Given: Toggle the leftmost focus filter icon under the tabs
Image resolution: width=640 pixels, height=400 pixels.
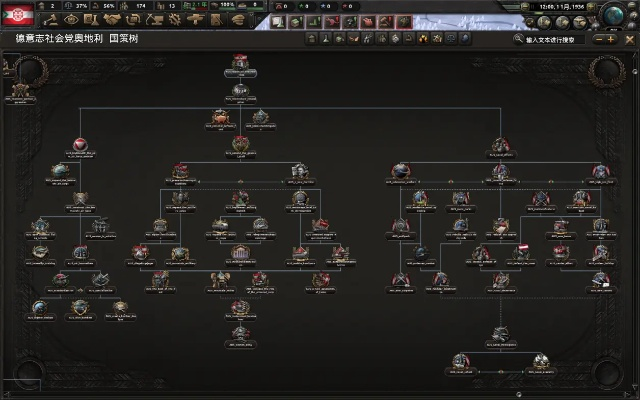Looking at the screenshot, I should click(311, 40).
